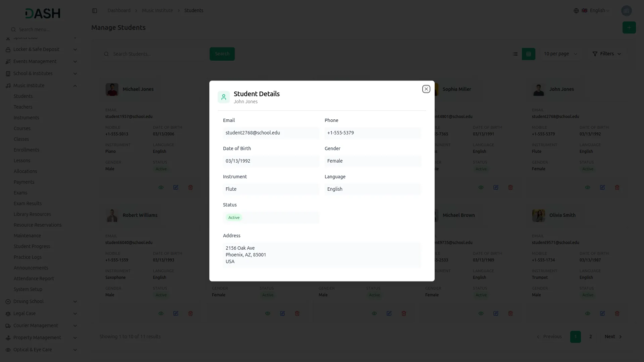The width and height of the screenshot is (644, 362).
Task: Switch to grid view layout
Action: tap(529, 54)
